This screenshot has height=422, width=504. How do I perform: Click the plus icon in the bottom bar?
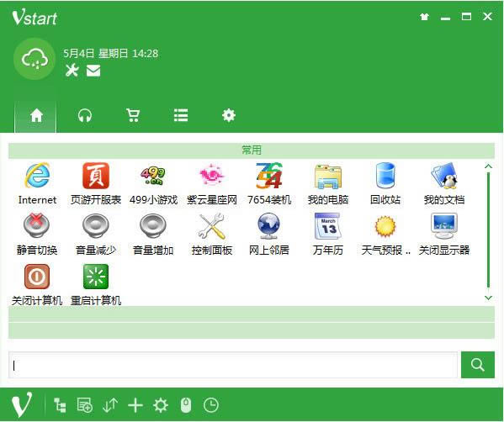tap(135, 405)
